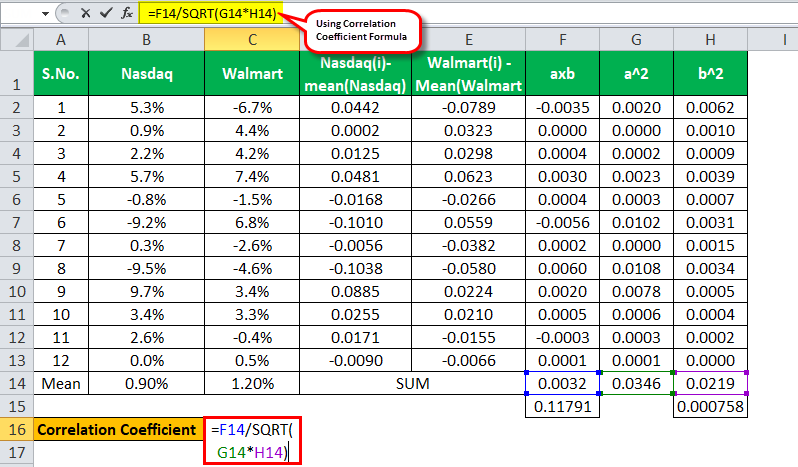Click the Walmart header cell
The width and height of the screenshot is (798, 467).
(252, 74)
